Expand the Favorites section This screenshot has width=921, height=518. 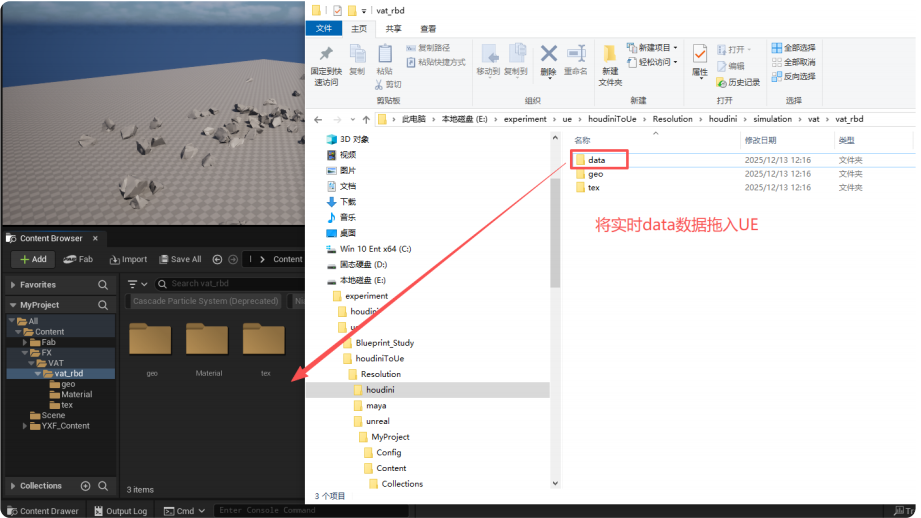point(13,285)
